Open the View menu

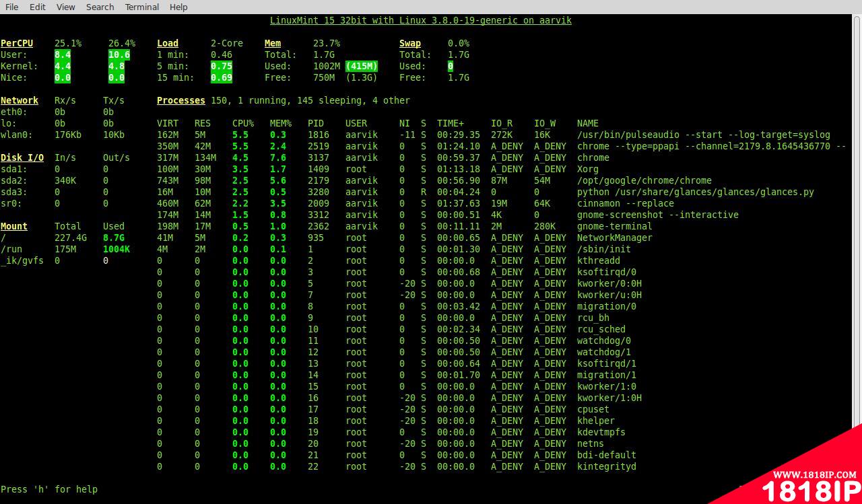66,7
